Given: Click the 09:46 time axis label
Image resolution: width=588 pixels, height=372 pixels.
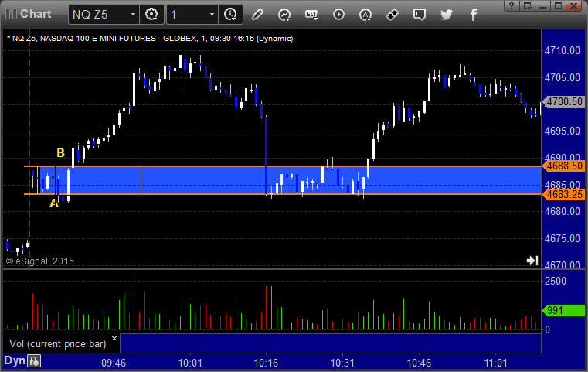Looking at the screenshot, I should (x=114, y=363).
